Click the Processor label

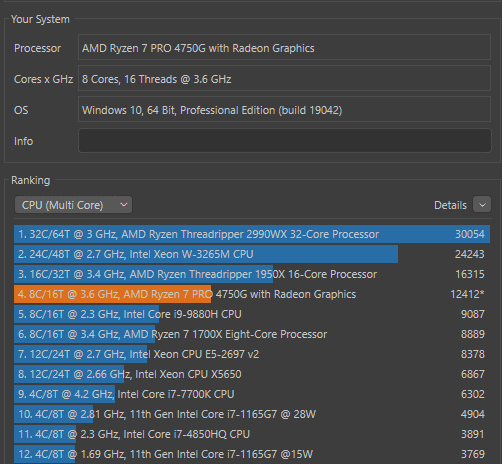tap(37, 48)
